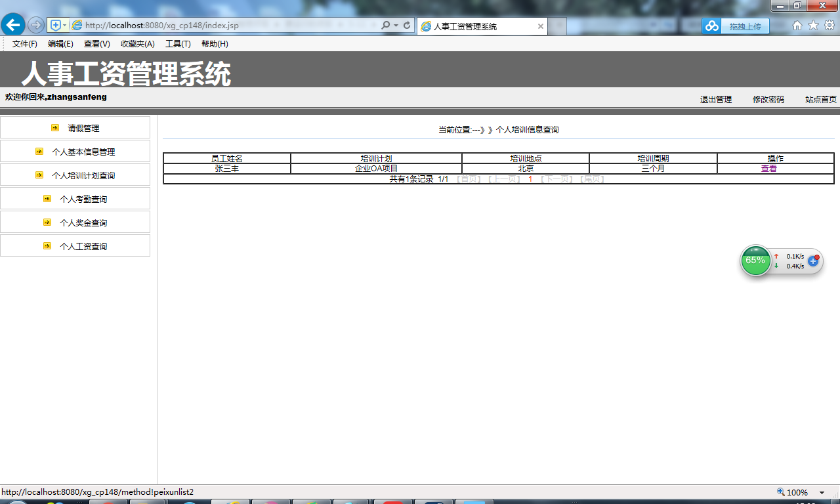Click the search magnifier icon in address bar
Screen dimensions: 840x504
coord(385,25)
